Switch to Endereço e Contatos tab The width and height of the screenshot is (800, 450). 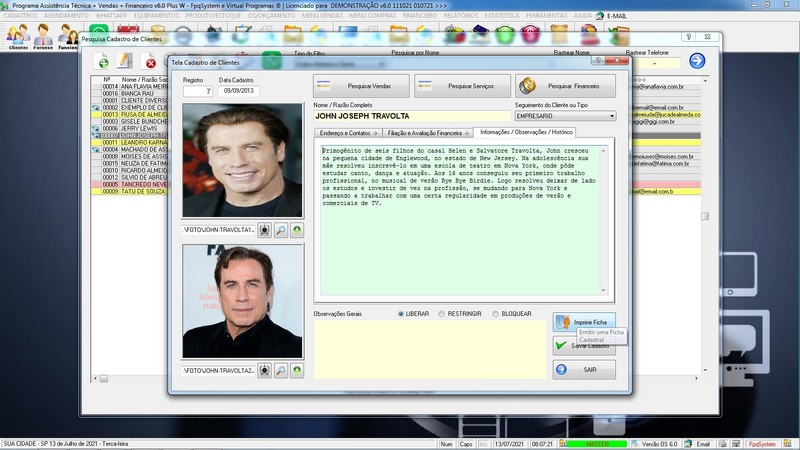[348, 133]
